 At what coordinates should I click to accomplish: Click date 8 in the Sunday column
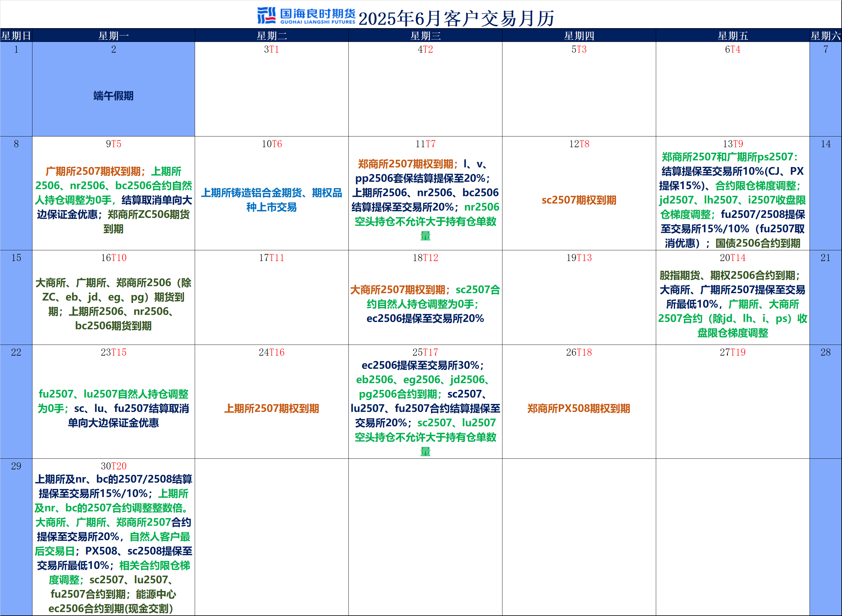click(x=16, y=144)
